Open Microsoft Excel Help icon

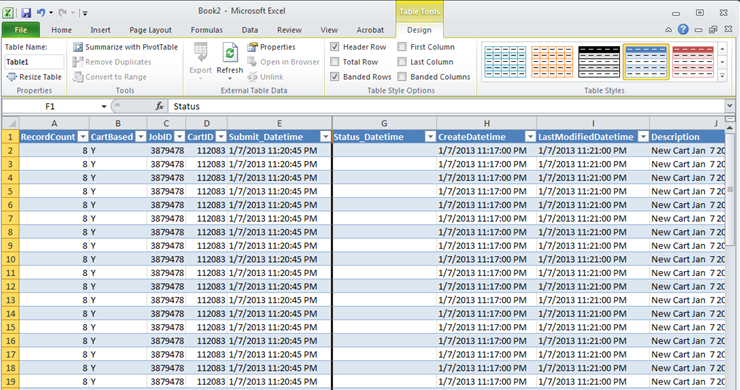coord(683,29)
